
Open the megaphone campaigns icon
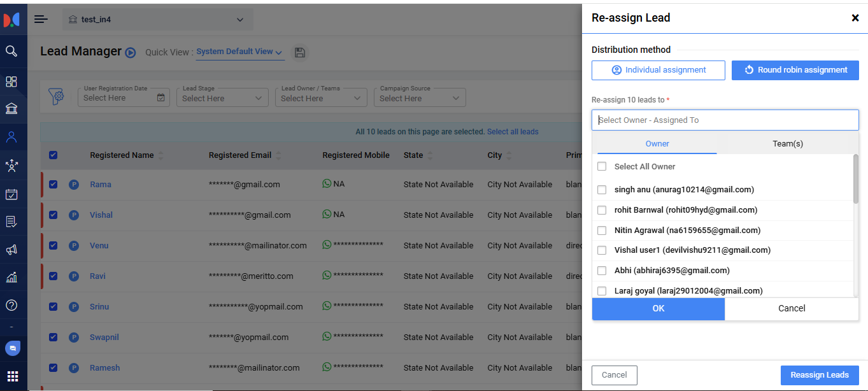point(11,250)
